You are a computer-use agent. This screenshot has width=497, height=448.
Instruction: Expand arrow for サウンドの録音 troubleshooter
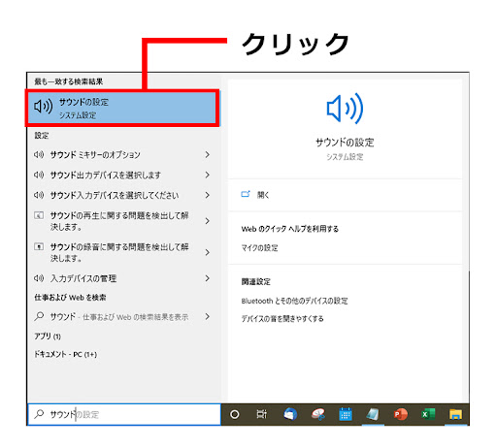[208, 252]
